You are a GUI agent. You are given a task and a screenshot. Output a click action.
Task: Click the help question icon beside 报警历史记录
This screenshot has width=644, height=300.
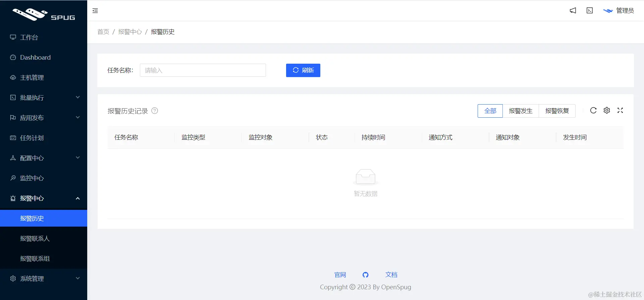click(x=155, y=111)
